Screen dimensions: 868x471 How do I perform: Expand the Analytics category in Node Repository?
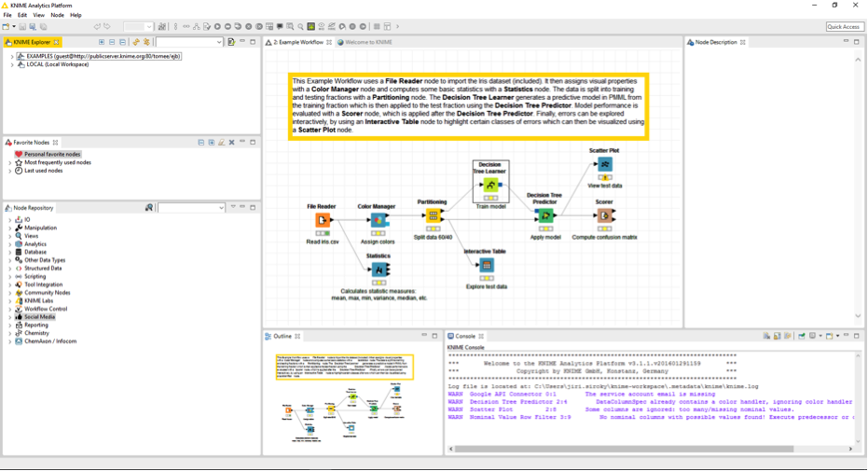[9, 244]
